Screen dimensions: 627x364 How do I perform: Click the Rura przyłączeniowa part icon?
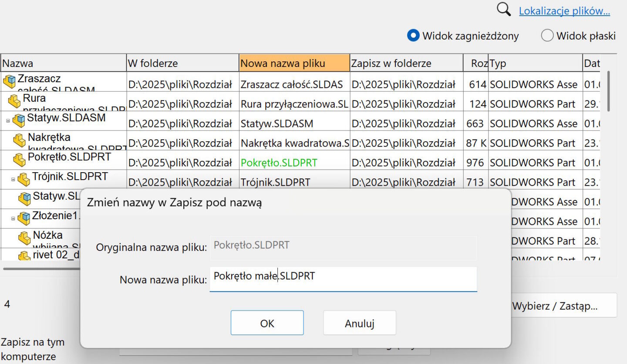coord(14,101)
